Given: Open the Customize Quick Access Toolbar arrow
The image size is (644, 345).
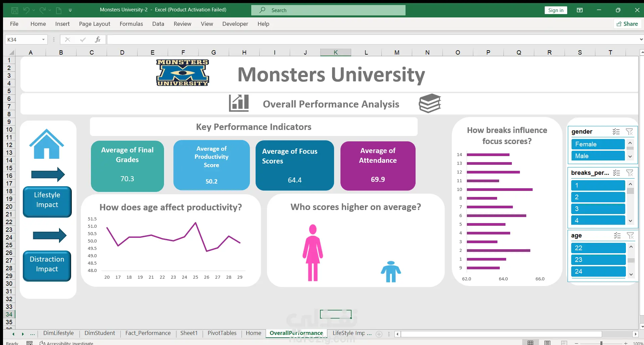Looking at the screenshot, I should [x=70, y=10].
